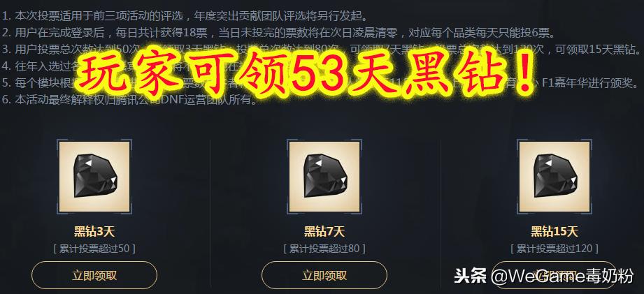This screenshot has height=294, width=644.
Task: Click the 累计投票超过50 requirement text
Action: coord(94,249)
